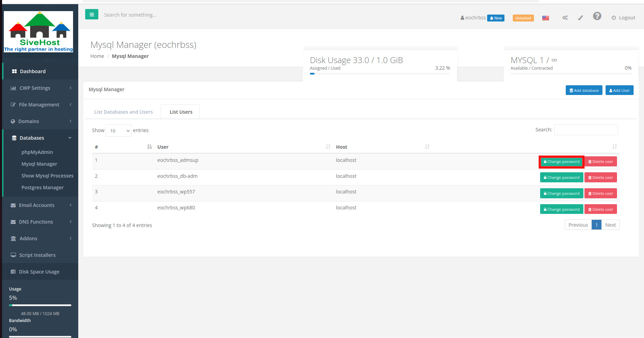644x338 pixels.
Task: Open Disk Space Usage
Action: [x=40, y=271]
